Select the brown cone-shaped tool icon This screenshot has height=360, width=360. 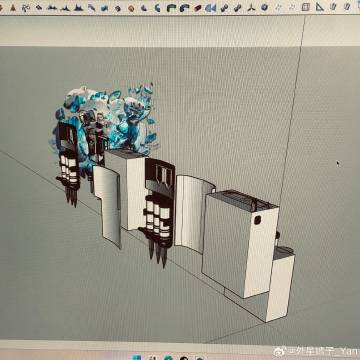(13, 7)
